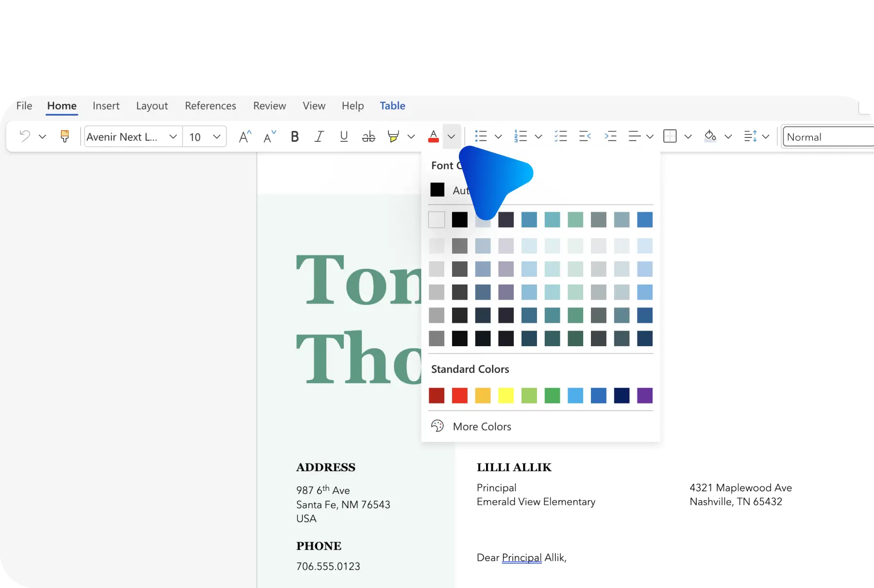Expand the alignment dropdown arrow

[x=650, y=137]
